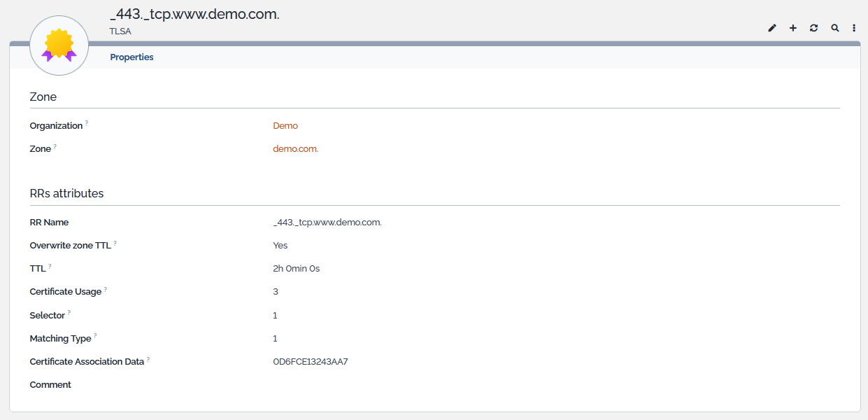Show help for Overwrite zone TTL
The image size is (868, 420).
click(x=115, y=243)
